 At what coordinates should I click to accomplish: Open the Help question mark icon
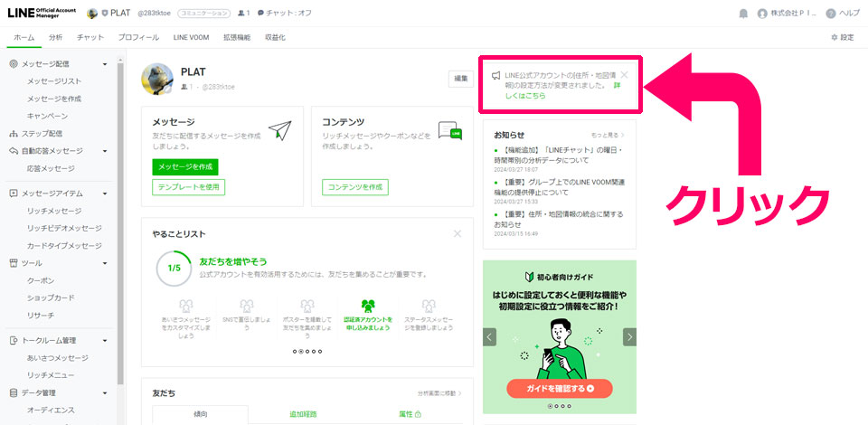point(830,14)
